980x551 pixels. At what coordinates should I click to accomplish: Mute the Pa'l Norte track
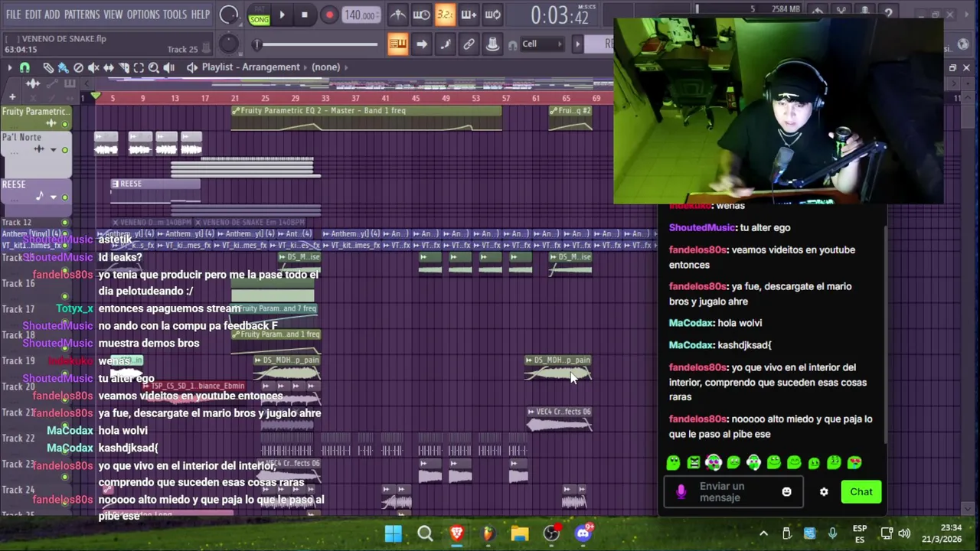65,150
